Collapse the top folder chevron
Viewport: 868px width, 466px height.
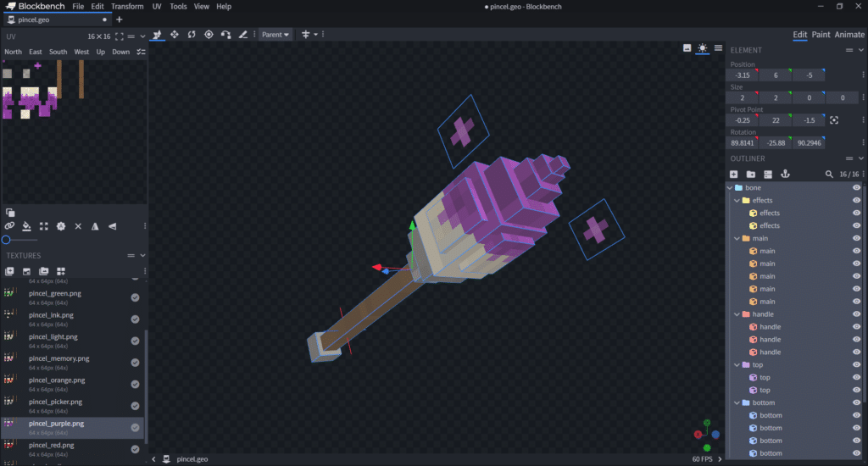click(737, 364)
